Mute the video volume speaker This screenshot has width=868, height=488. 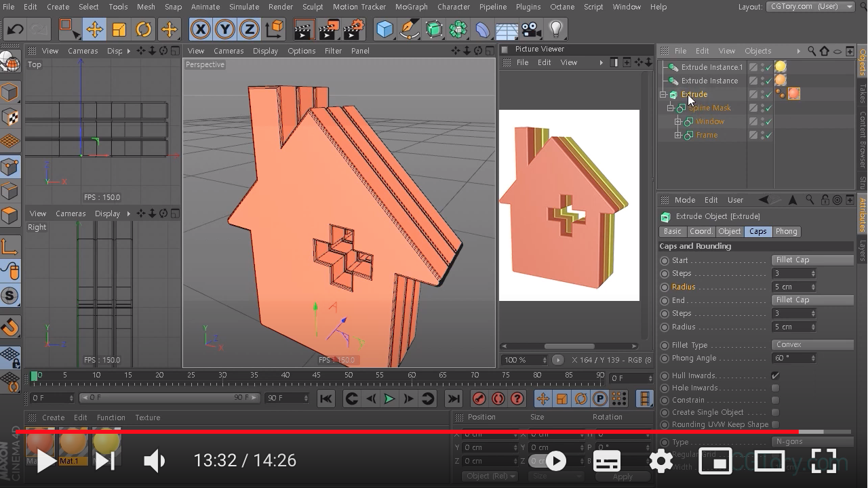point(155,461)
